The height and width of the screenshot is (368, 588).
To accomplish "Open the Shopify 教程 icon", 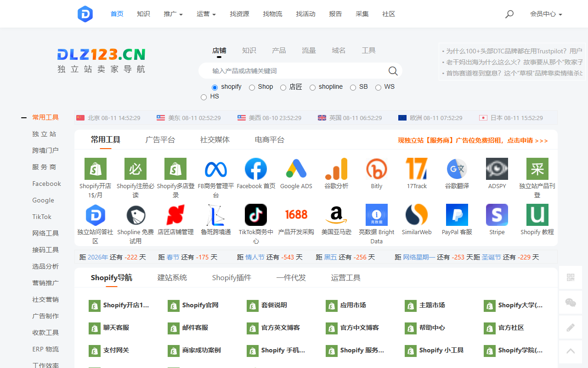I will [x=537, y=215].
